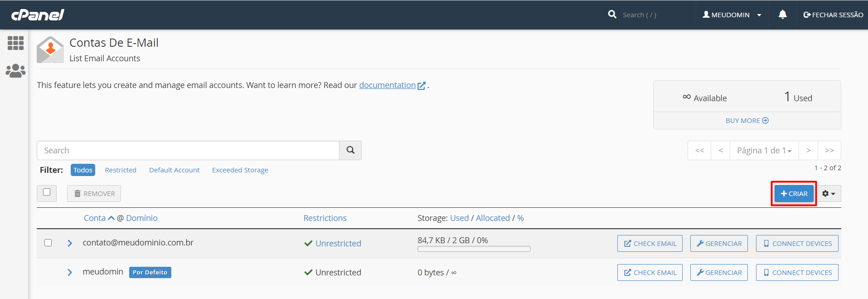Connect devices for contato@meudominio.com.br
Screen dimensions: 868x299
point(797,244)
